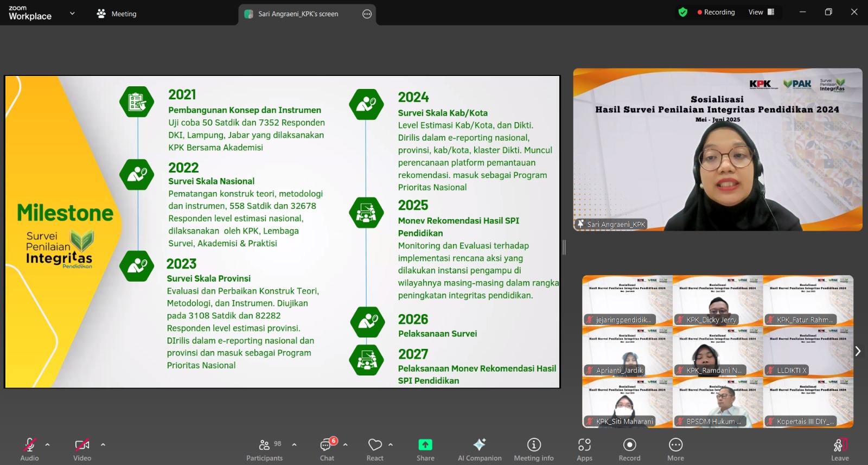The image size is (868, 465).
Task: Open the More options menu
Action: click(675, 450)
